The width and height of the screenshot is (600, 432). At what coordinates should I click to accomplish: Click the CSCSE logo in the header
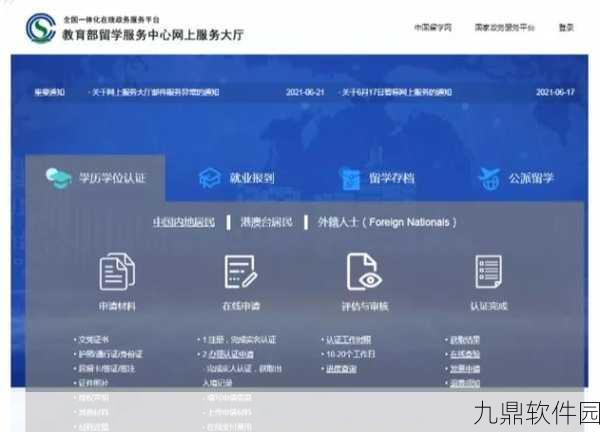[41, 28]
